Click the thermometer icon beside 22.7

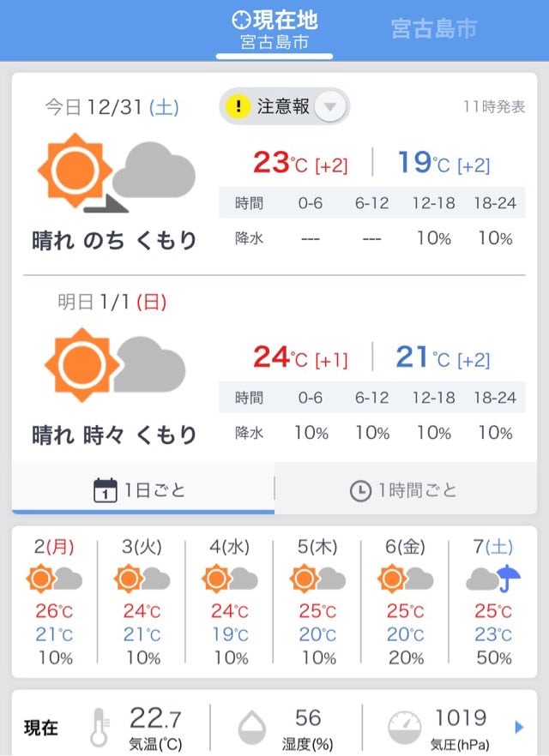(x=100, y=727)
